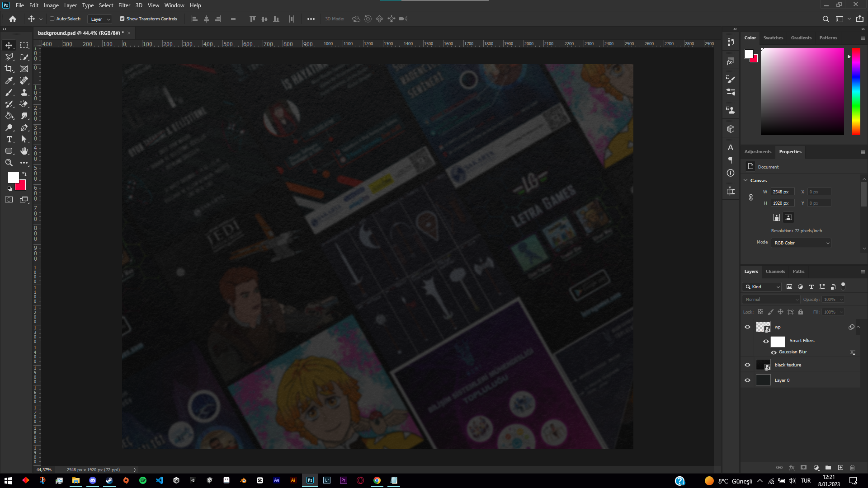Open Spotify from the taskbar
868x488 pixels.
[x=143, y=480]
